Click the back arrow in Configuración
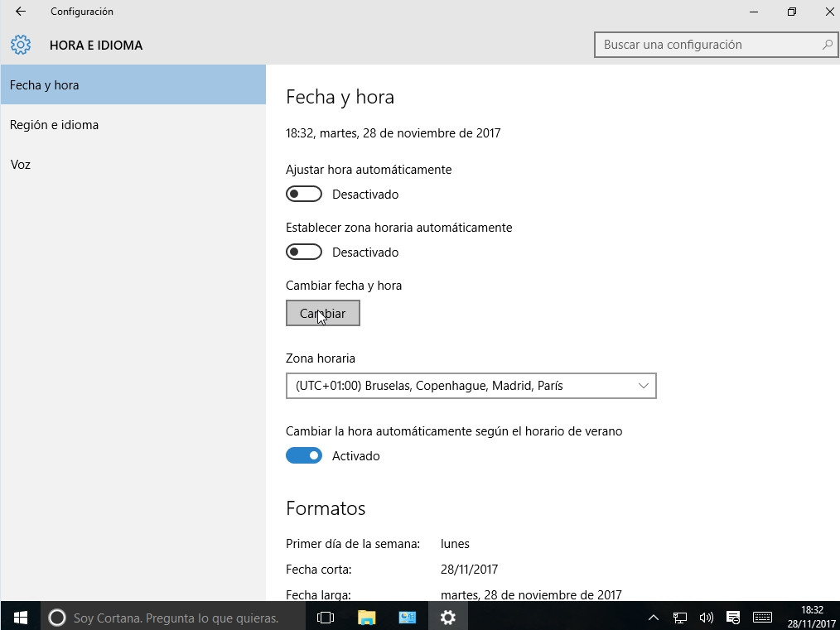The width and height of the screenshot is (840, 630). coord(21,12)
